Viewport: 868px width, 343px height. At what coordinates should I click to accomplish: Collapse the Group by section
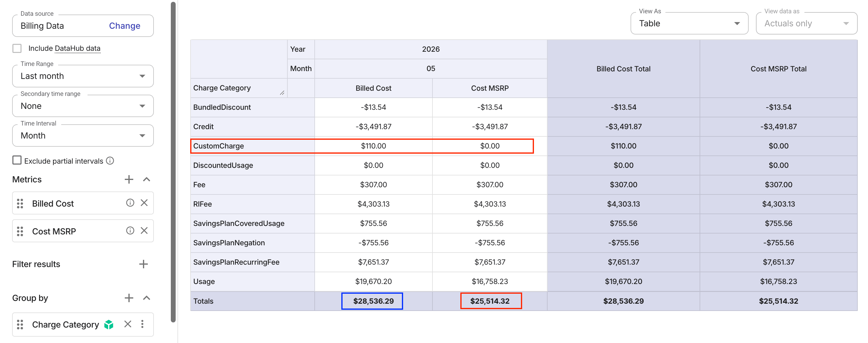point(146,298)
